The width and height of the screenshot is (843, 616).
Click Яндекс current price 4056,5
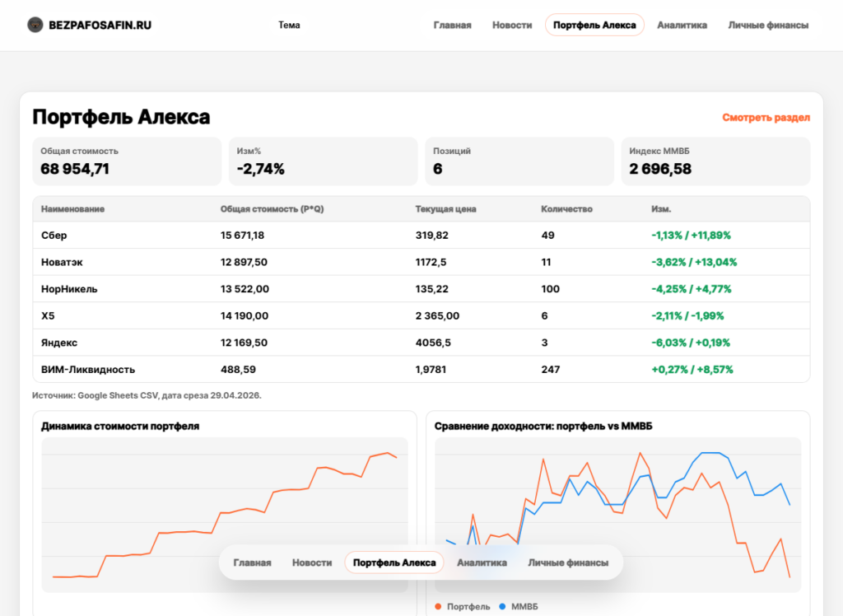point(433,343)
